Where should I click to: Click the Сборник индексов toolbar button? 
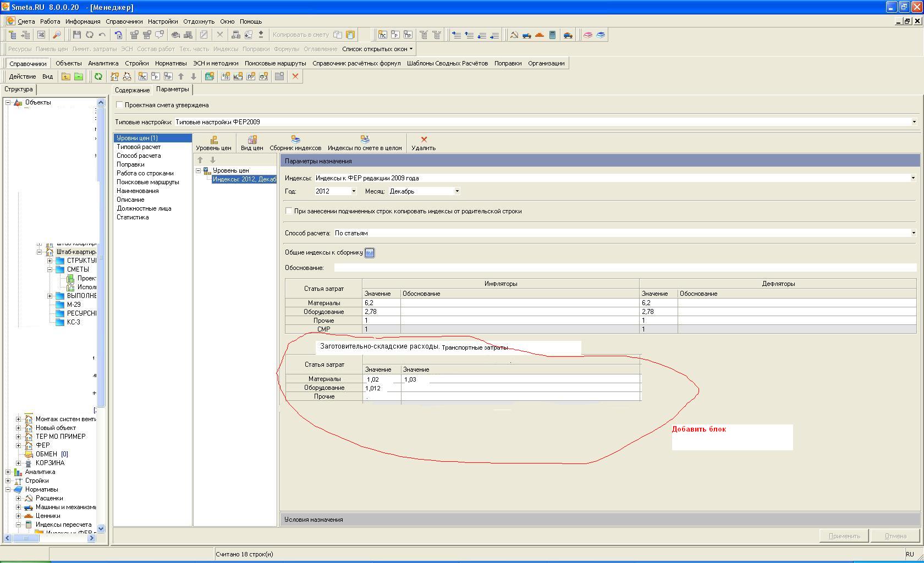295,143
